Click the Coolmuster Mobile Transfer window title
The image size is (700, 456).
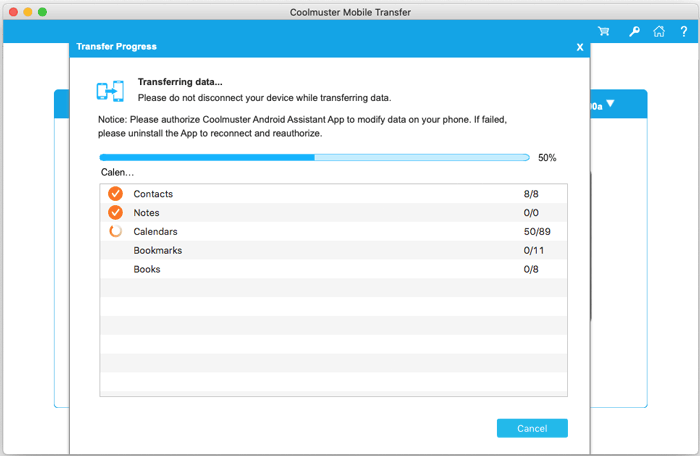[350, 12]
